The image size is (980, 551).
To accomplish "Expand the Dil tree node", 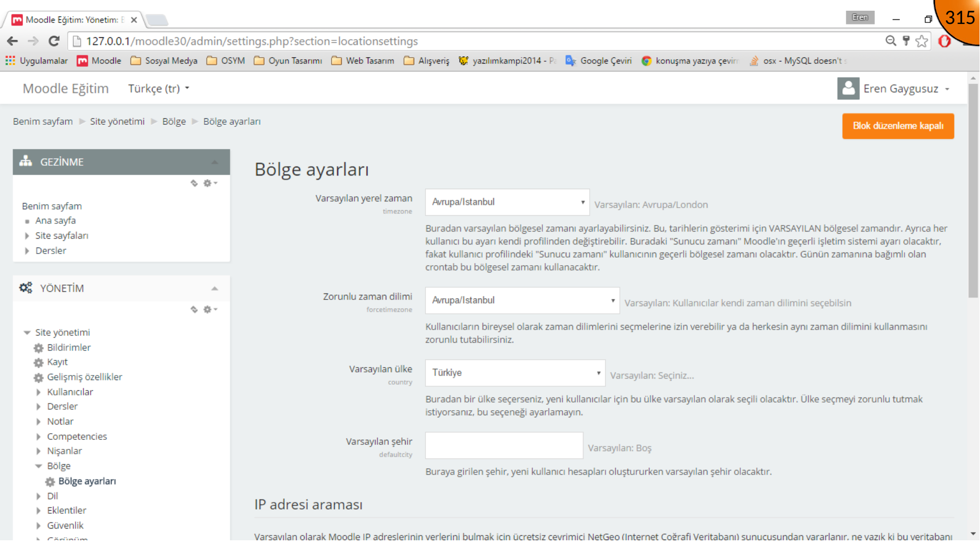I will 39,496.
